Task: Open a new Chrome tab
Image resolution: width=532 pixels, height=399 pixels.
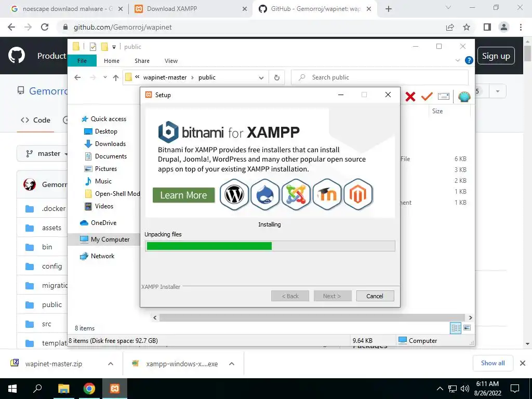Action: tap(389, 9)
